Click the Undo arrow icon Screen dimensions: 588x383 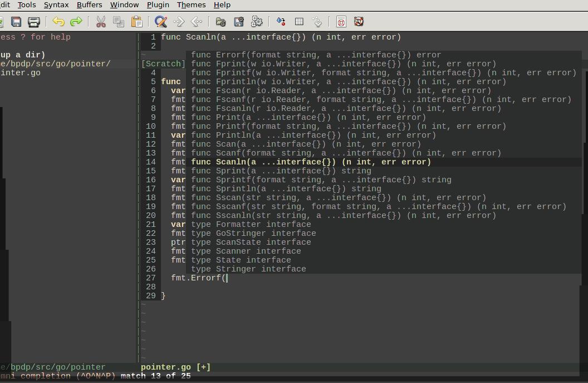[x=58, y=21]
